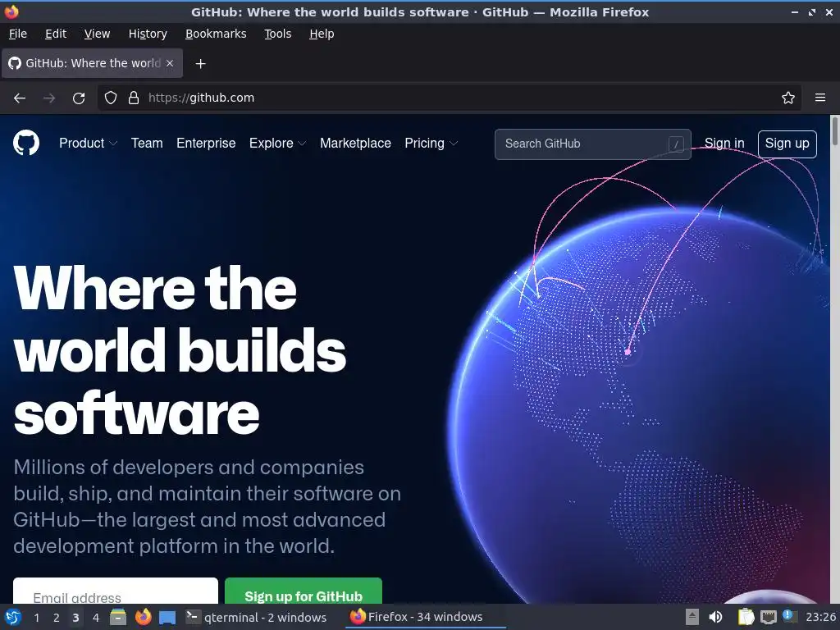Click the network monitor tray icon
840x630 pixels.
[768, 617]
